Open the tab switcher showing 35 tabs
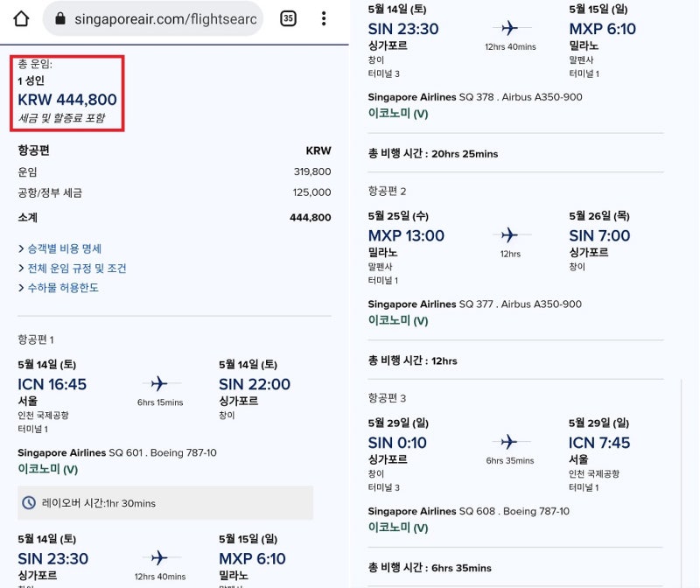The image size is (700, 588). coord(288,18)
